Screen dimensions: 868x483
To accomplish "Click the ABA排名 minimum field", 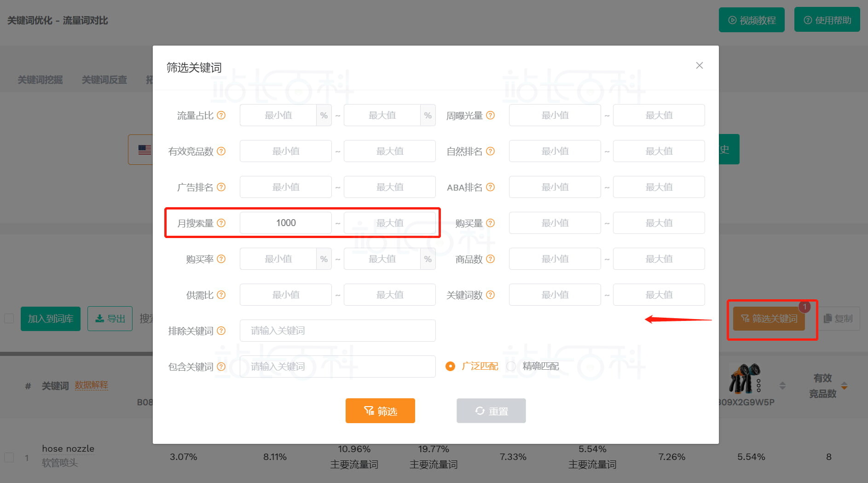I will (x=555, y=187).
